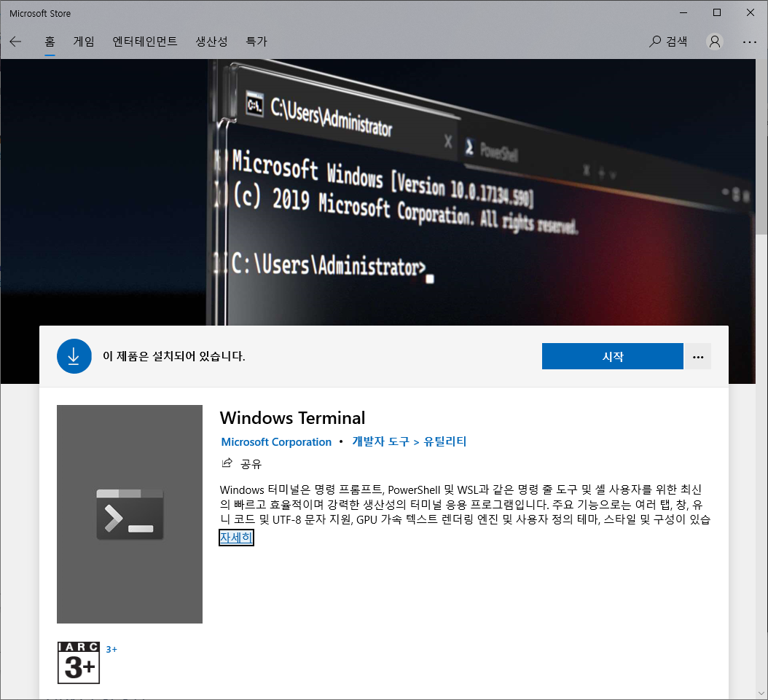Open the ellipsis menu beside 시작

[x=698, y=356]
